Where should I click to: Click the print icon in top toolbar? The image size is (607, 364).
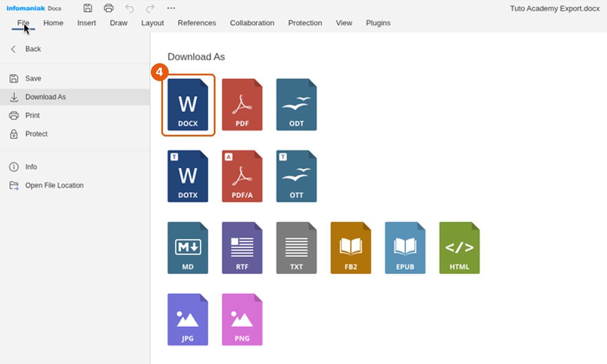pos(109,8)
